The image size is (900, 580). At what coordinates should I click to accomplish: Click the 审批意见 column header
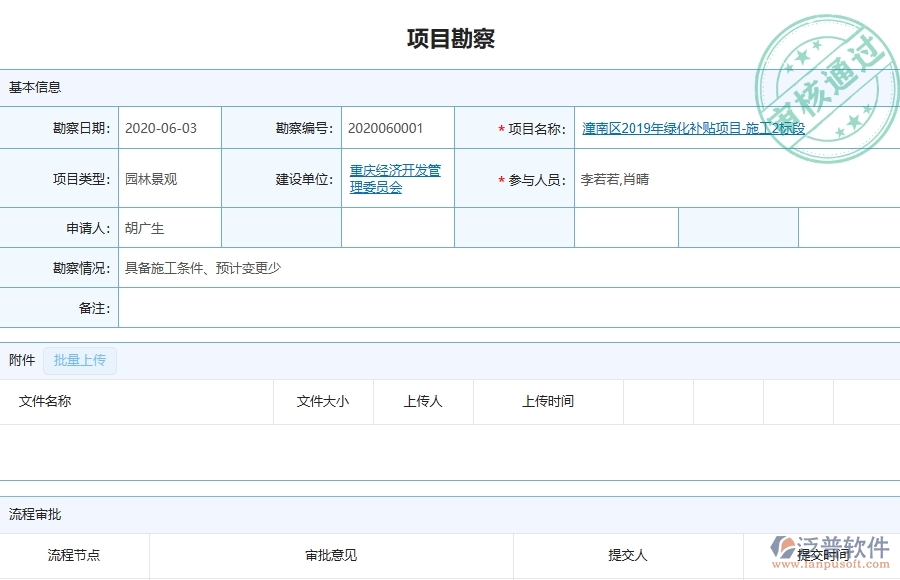pos(329,556)
